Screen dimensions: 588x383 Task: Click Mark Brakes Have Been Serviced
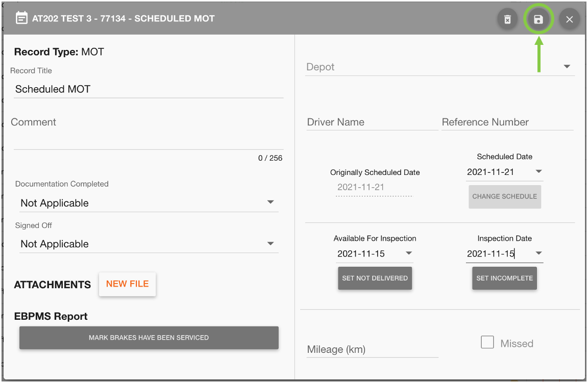(149, 338)
